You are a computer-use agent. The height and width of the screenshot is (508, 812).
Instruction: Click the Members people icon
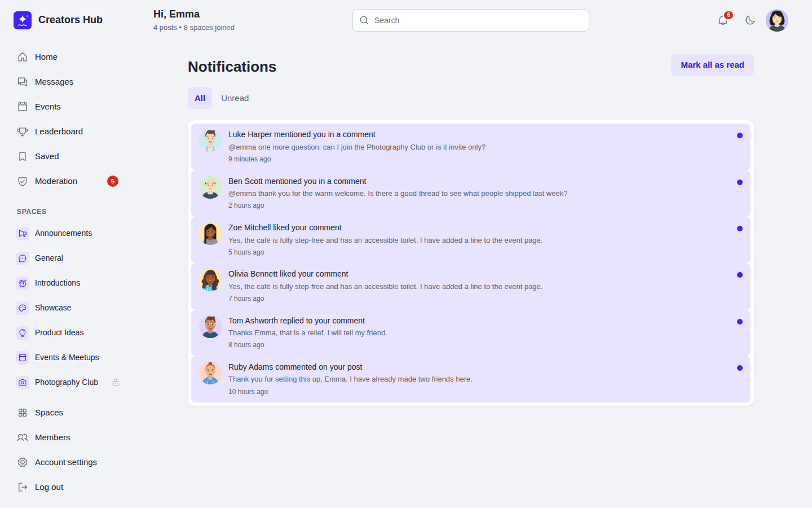23,437
